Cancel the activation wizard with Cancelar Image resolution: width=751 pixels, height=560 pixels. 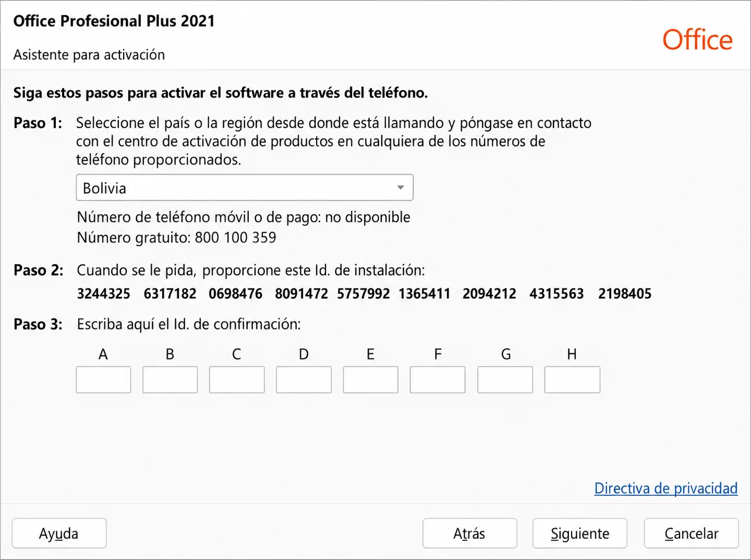(691, 533)
